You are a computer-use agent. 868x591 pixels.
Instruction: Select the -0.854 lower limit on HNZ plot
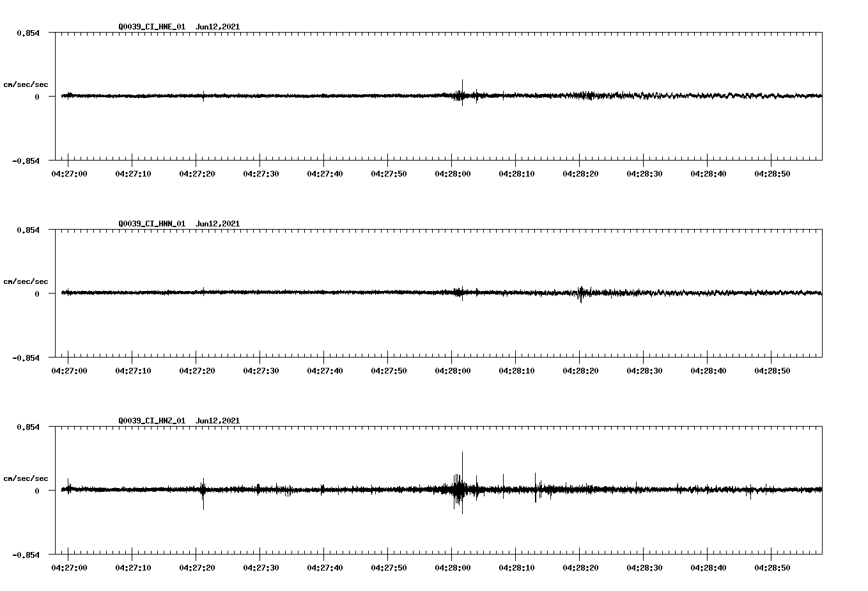[x=26, y=555]
